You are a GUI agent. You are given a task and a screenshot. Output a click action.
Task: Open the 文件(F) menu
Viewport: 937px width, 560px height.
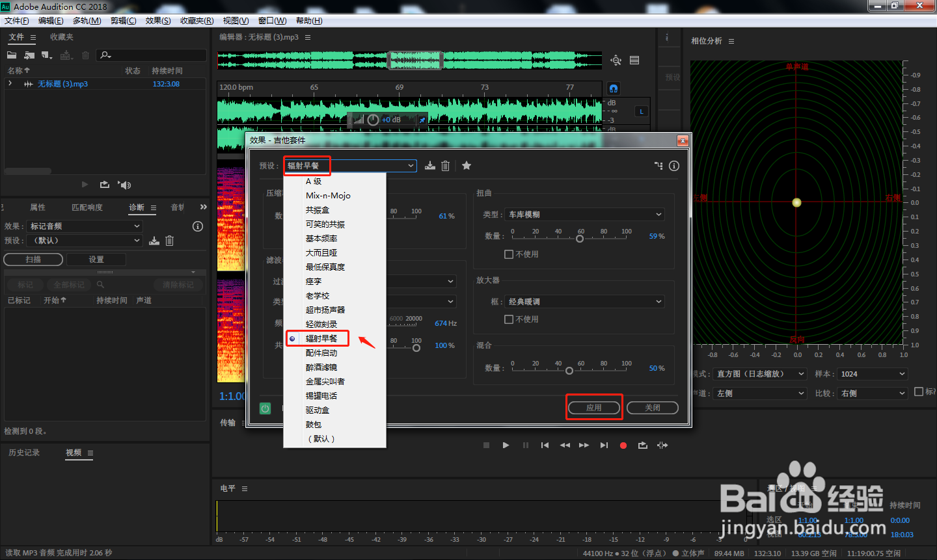(x=17, y=21)
